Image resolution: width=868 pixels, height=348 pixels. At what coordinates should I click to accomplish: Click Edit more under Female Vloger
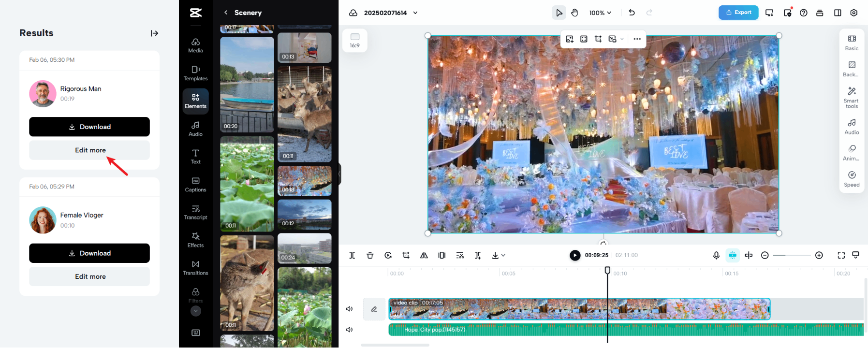click(89, 276)
